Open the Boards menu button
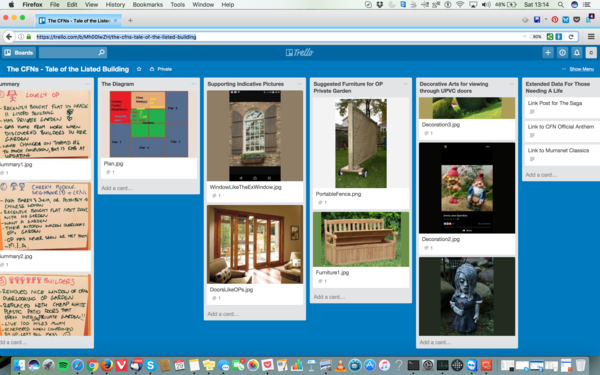600x375 pixels. click(x=19, y=52)
